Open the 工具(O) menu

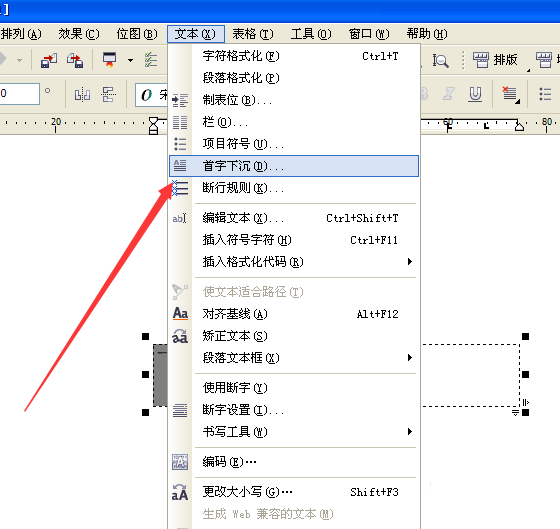click(x=311, y=34)
